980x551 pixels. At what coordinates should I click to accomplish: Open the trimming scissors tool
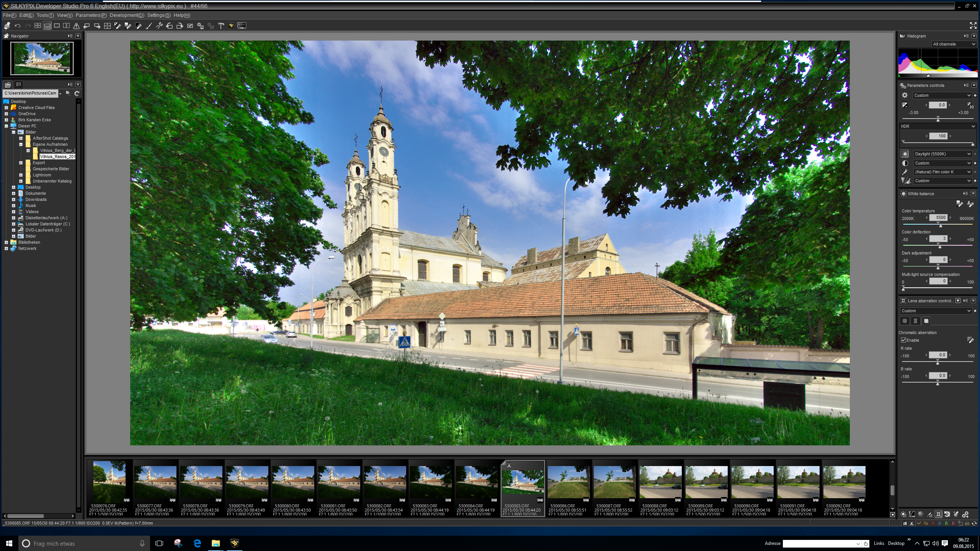tap(159, 26)
